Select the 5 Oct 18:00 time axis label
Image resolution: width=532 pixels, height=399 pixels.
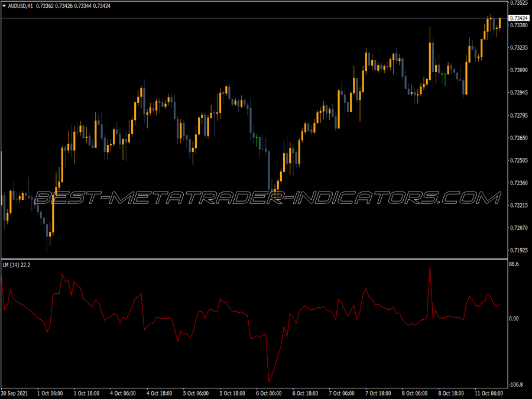point(232,393)
